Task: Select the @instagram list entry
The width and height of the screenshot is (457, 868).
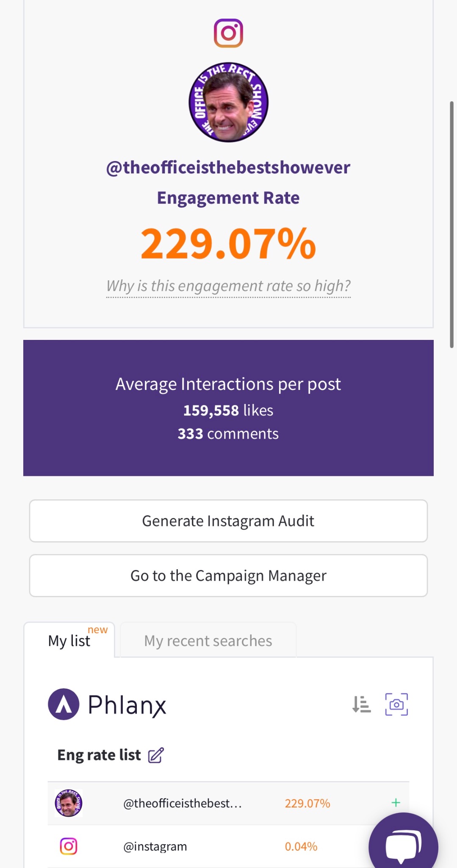Action: pos(155,846)
